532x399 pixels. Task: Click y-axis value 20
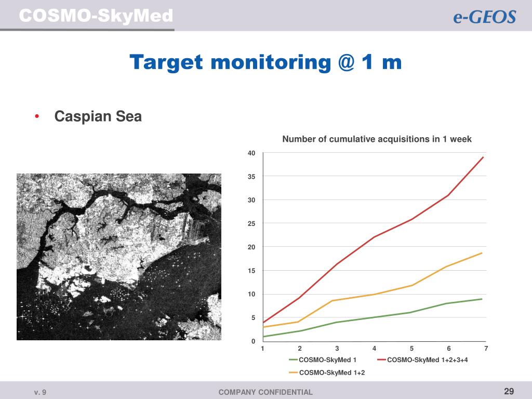point(251,247)
